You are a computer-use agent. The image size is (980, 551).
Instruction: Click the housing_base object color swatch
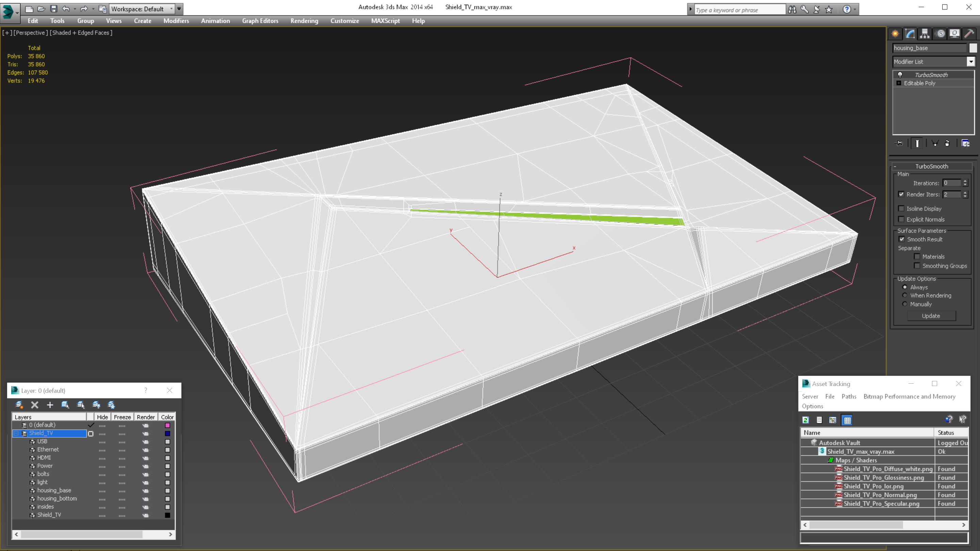[973, 48]
